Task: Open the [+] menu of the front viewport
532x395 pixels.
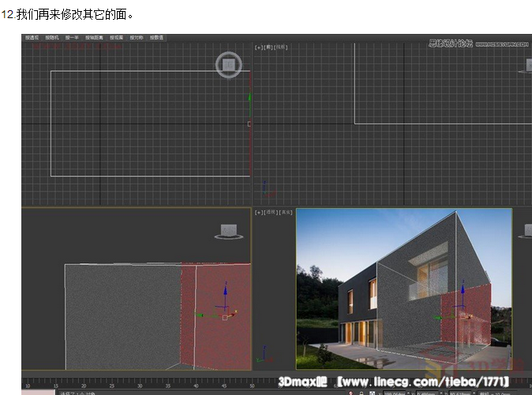Action: tap(257, 47)
